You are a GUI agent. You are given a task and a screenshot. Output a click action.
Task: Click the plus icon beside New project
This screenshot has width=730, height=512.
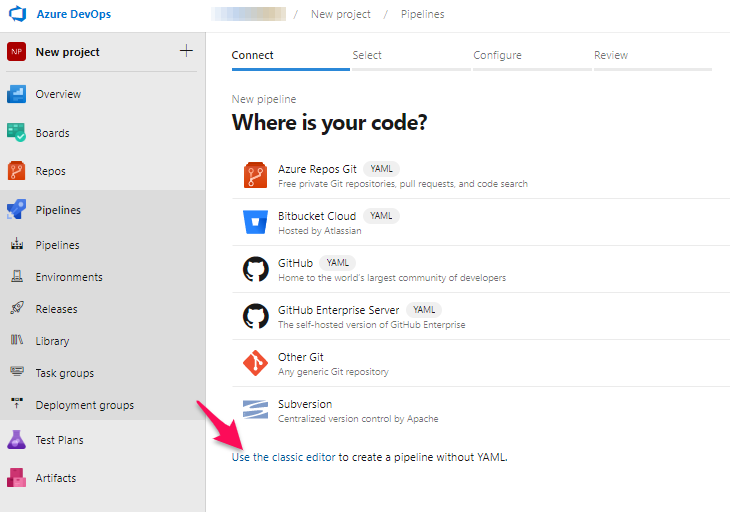pyautogui.click(x=186, y=51)
